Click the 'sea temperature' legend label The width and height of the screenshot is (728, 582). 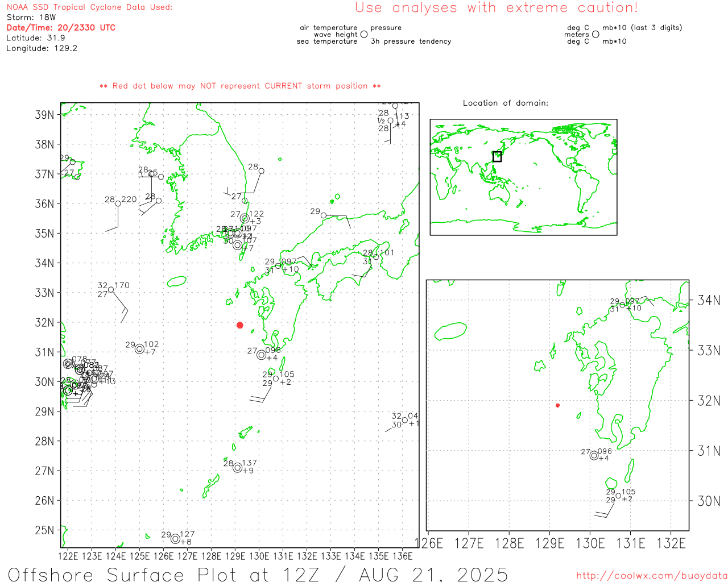[327, 41]
